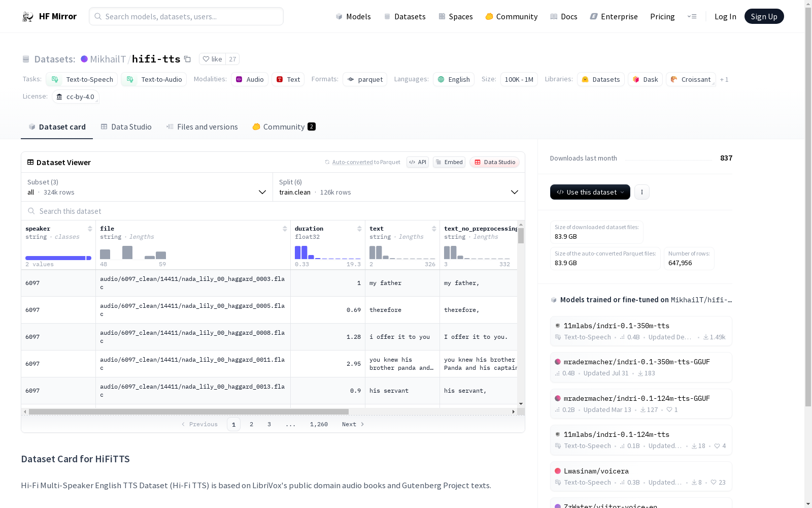Like the hifi-tts dataset
Screen dimensions: 812x508
[x=212, y=59]
